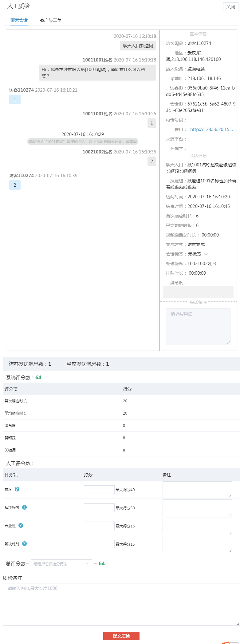Click help icon next to 专业性
Viewport: 240px width, 644px height.
point(21,525)
